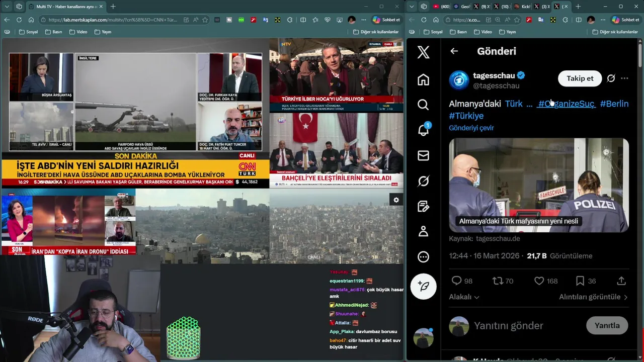
Task: Click read aloud icon in Multi TV address bar
Action: click(196, 20)
